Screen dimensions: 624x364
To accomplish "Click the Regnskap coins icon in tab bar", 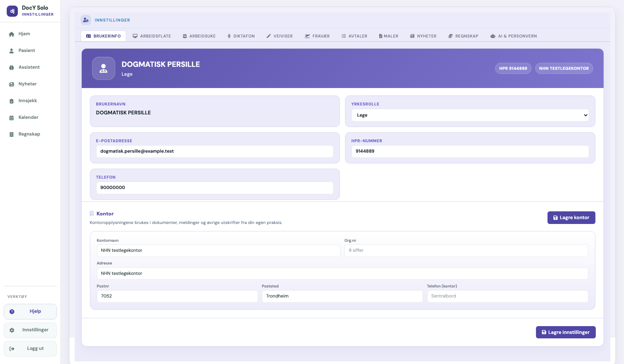I will point(451,36).
